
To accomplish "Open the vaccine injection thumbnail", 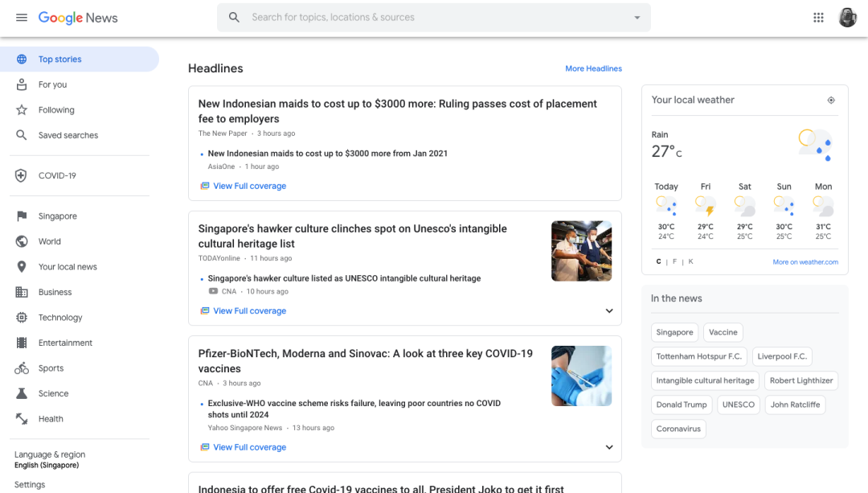I will 581,376.
